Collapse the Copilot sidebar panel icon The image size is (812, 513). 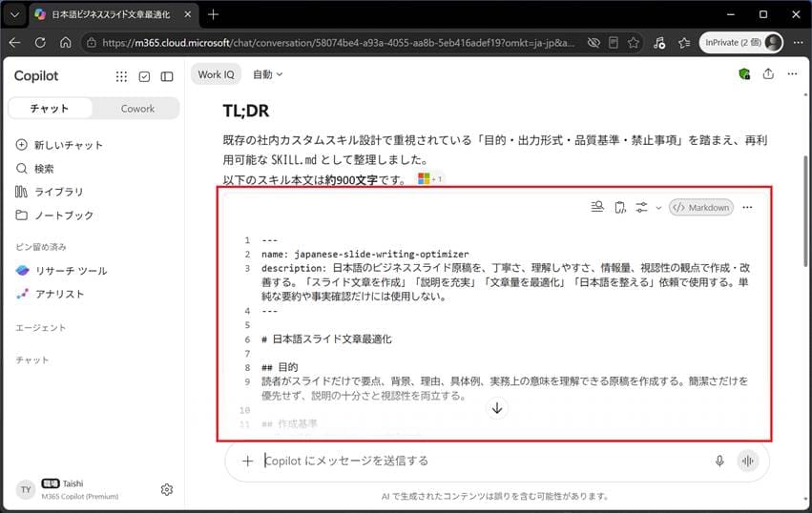[x=167, y=76]
